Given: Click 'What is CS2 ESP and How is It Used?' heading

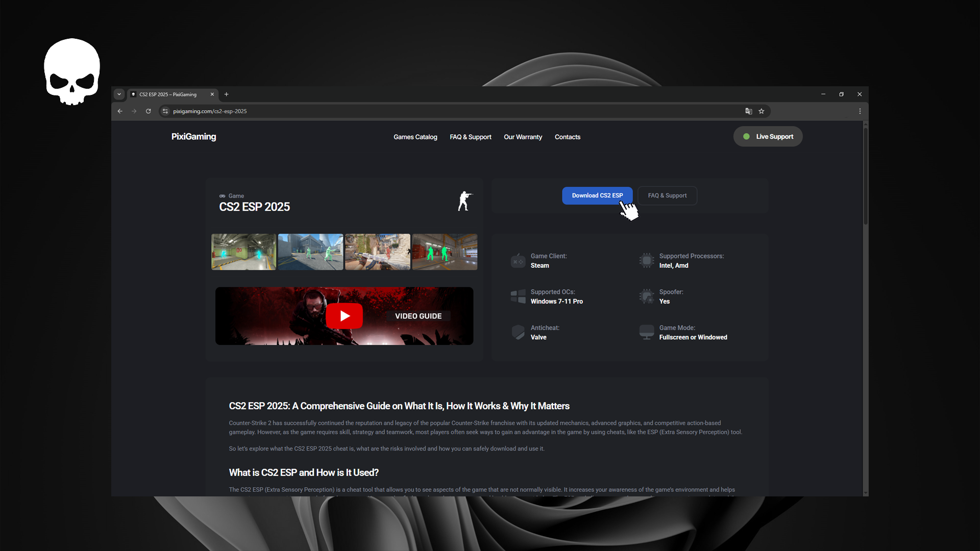Looking at the screenshot, I should coord(303,473).
